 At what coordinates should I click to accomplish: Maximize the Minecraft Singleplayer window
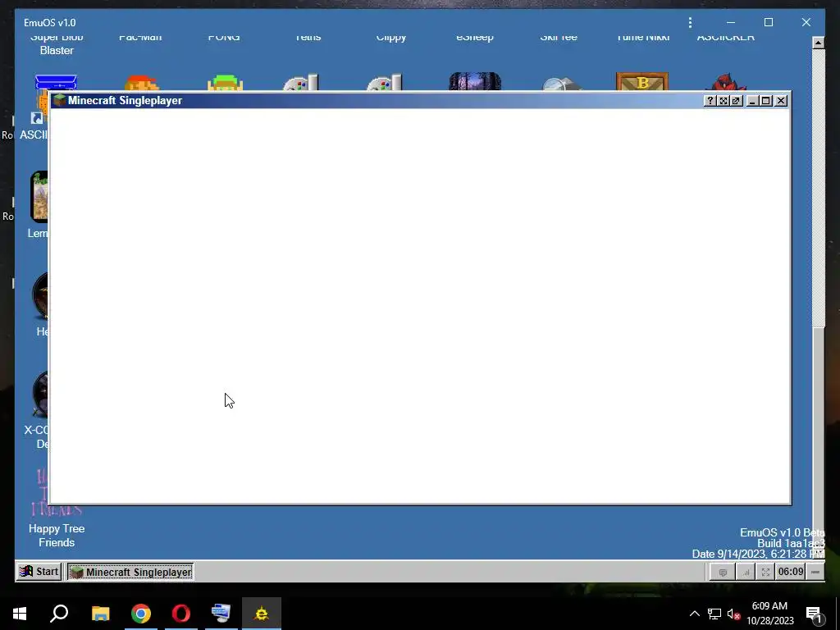pyautogui.click(x=767, y=101)
